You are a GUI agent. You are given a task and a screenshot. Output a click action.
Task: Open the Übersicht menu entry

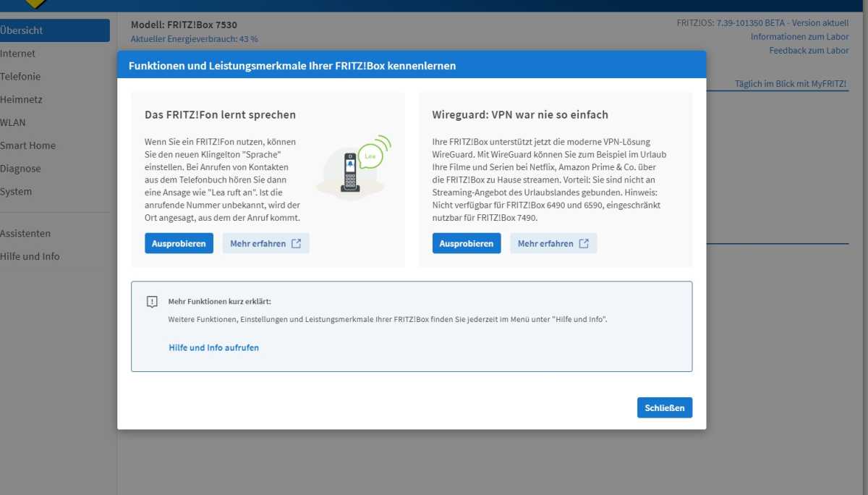click(x=54, y=30)
